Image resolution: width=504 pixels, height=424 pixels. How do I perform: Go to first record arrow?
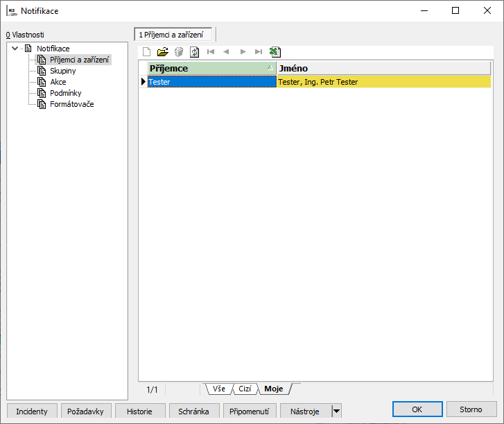[x=211, y=52]
